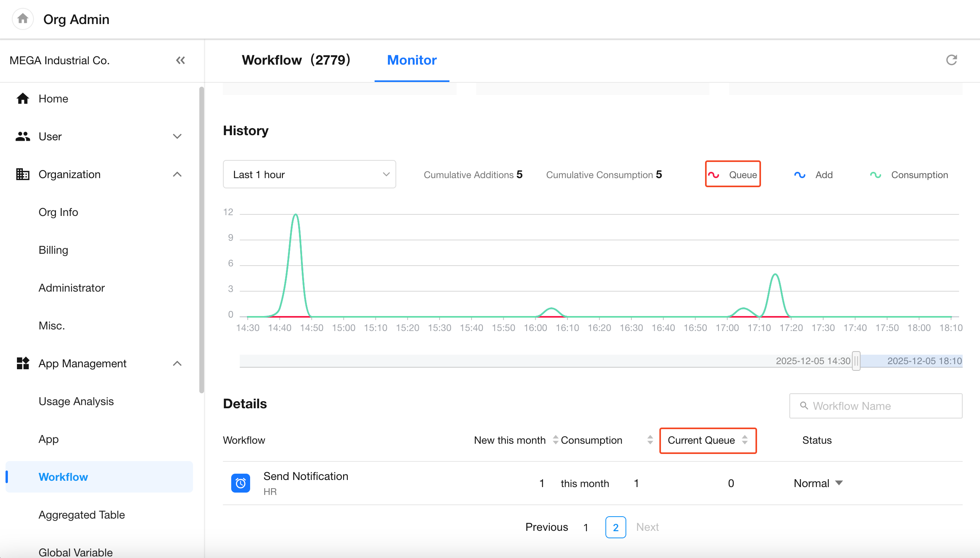Click the home icon beside Org Admin

tap(23, 19)
